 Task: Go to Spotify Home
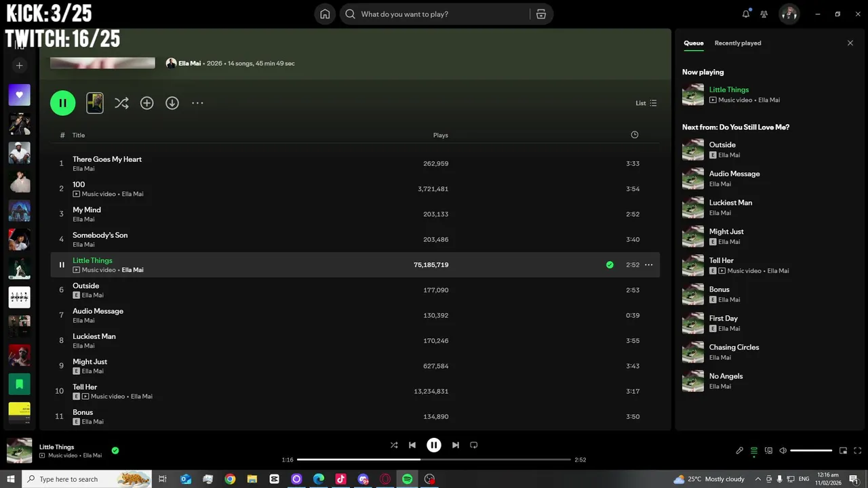[325, 14]
